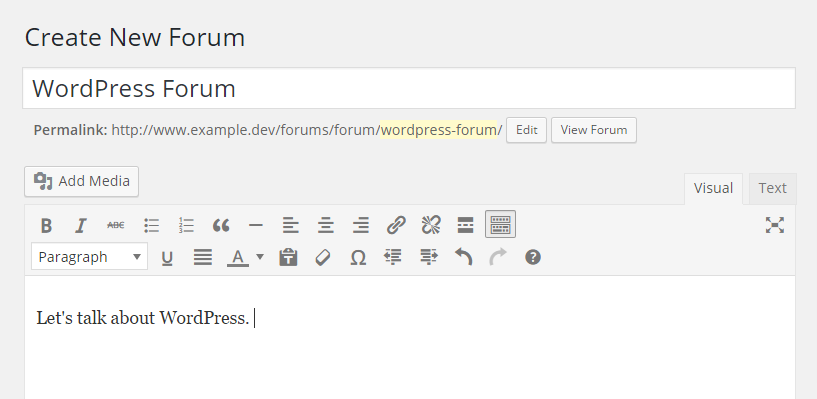Image resolution: width=817 pixels, height=399 pixels.
Task: Switch to the Text editor tab
Action: (772, 188)
